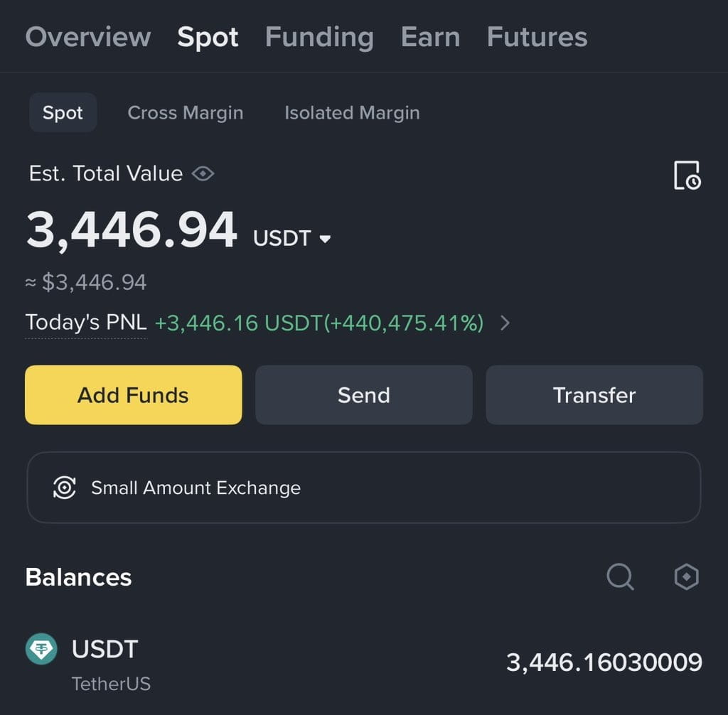Image resolution: width=728 pixels, height=715 pixels.
Task: Select the Spot sub-tab pill
Action: [63, 112]
